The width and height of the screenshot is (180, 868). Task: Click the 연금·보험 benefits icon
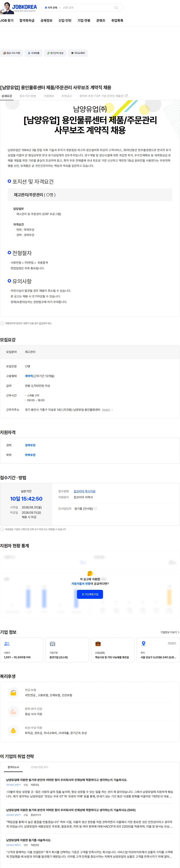(13, 693)
